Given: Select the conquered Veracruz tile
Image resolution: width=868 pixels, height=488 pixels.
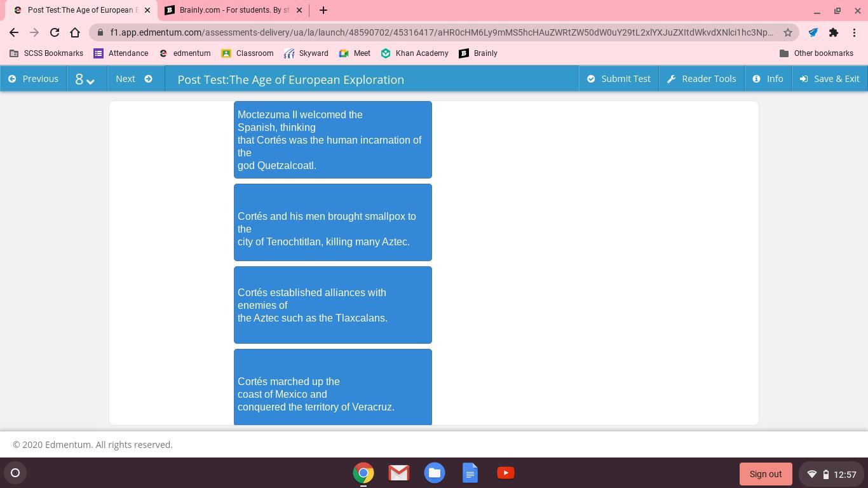Looking at the screenshot, I should coord(333,387).
